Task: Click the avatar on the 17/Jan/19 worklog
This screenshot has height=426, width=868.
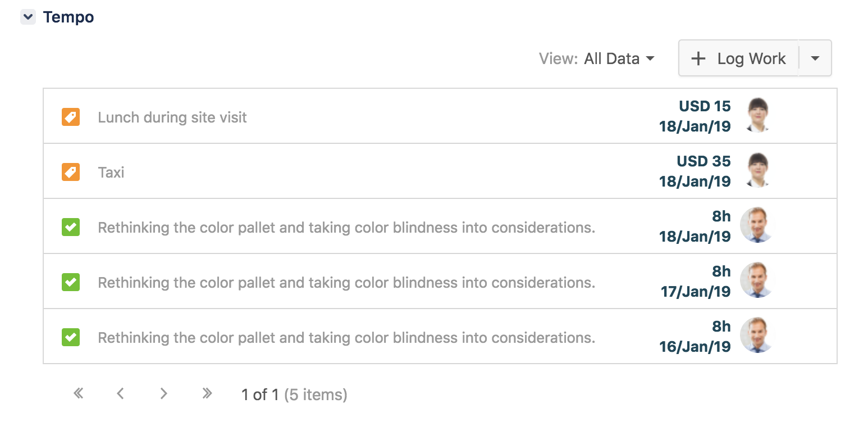Action: coord(757,280)
